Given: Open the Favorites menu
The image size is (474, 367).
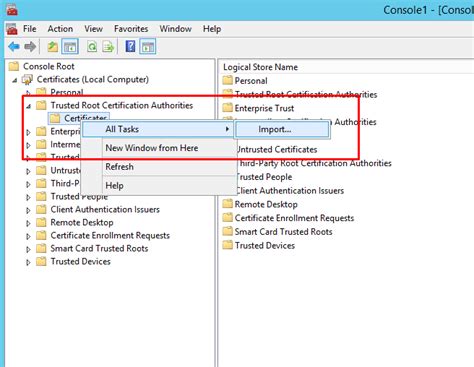Looking at the screenshot, I should [x=131, y=29].
